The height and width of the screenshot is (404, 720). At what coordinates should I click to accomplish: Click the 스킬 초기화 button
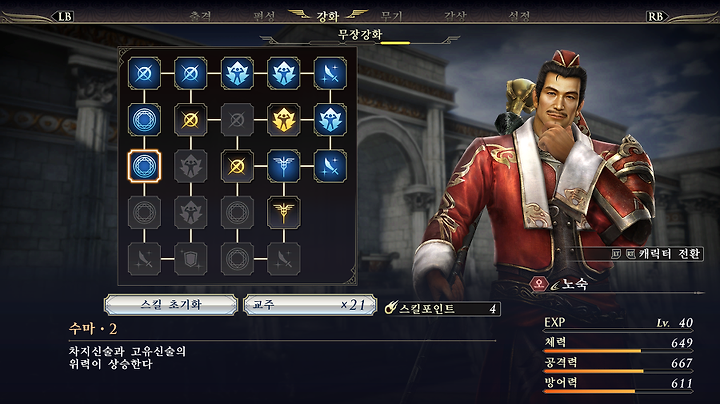tap(171, 305)
